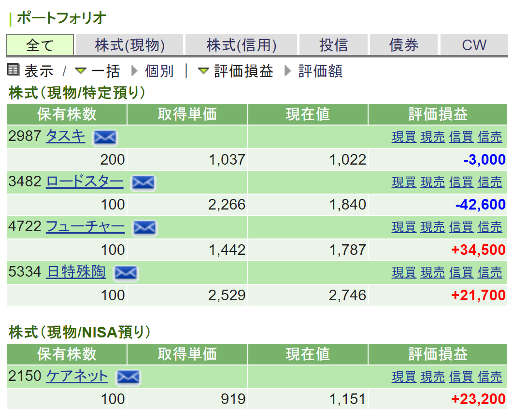Open mail notification icon next to タスキ
This screenshot has height=420, width=513.
pyautogui.click(x=105, y=137)
